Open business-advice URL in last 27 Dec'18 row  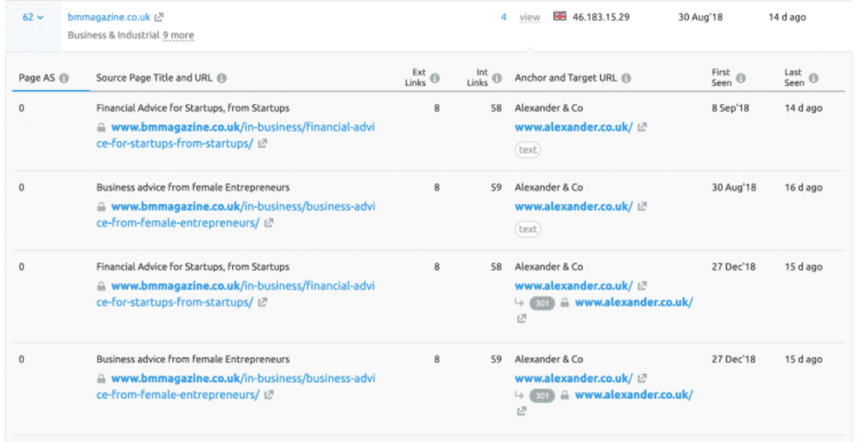point(236,386)
